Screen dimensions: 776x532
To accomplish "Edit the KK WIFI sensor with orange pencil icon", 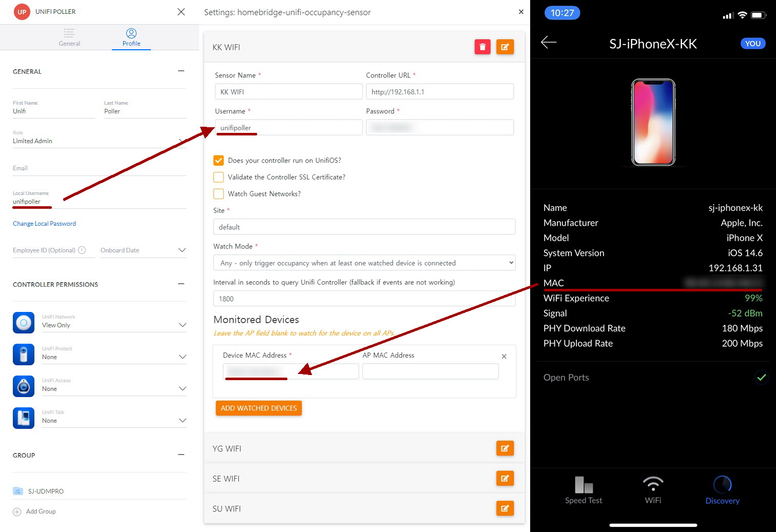I will tap(505, 47).
